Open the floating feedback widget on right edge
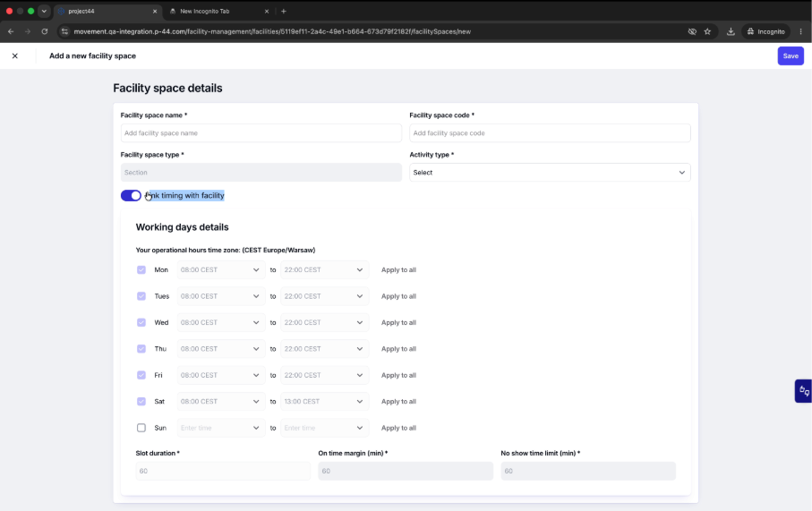The height and width of the screenshot is (511, 812). [x=804, y=391]
